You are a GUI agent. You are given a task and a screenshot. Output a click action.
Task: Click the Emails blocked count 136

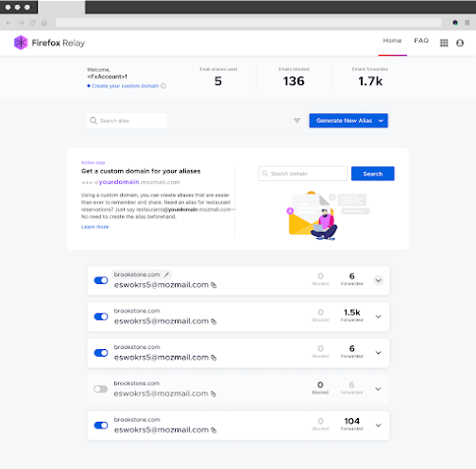[294, 81]
